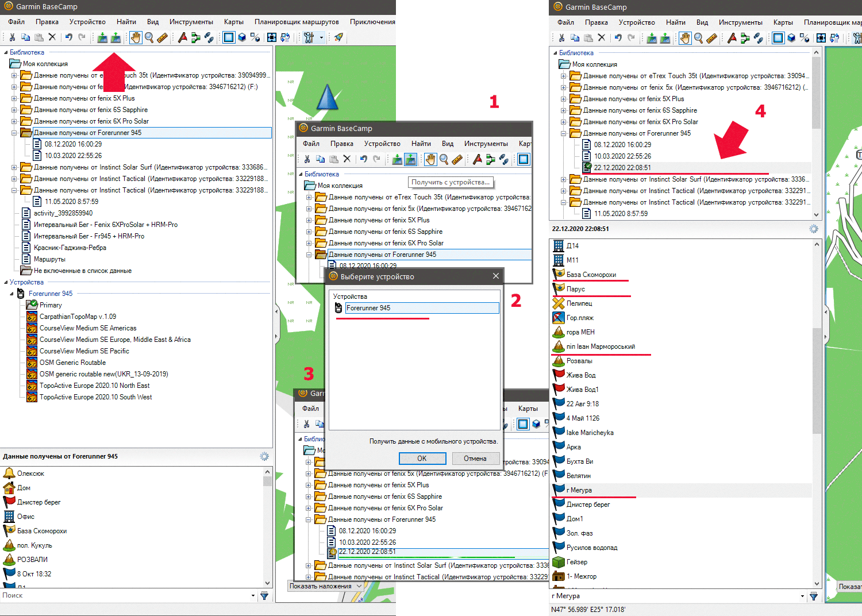Open the Показать наложения dropdown
This screenshot has height=616, width=862.
point(359,586)
